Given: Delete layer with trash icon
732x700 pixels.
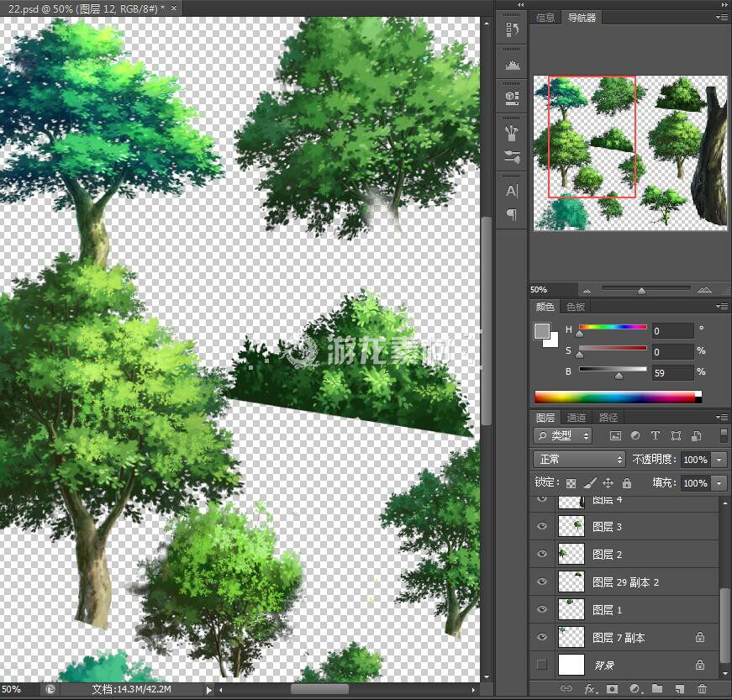Looking at the screenshot, I should [x=702, y=689].
